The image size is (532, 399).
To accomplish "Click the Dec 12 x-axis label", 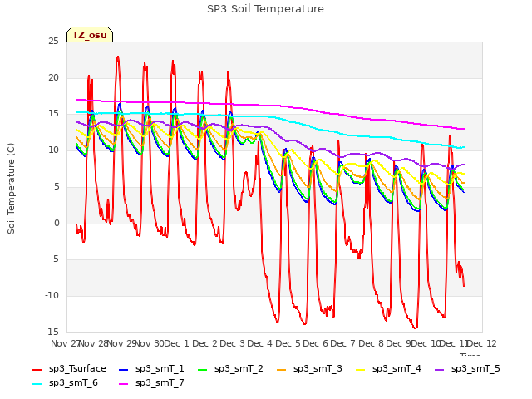I will click(x=482, y=343).
